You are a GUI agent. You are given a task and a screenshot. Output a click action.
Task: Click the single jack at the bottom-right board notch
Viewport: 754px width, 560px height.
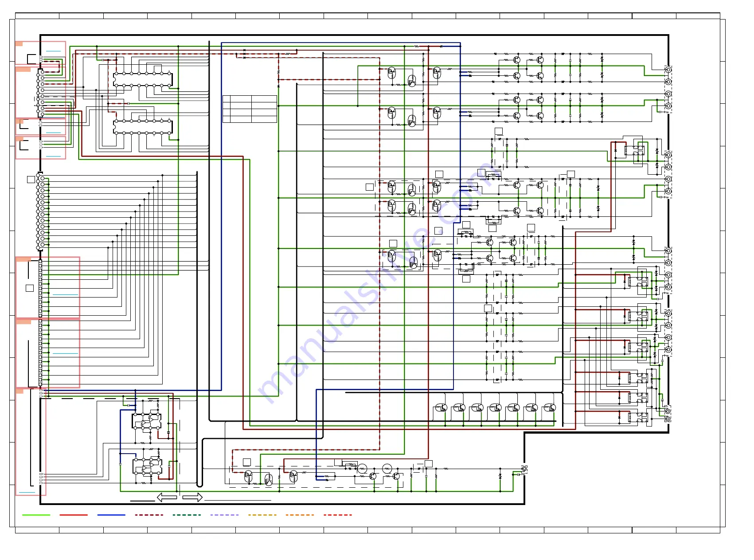pyautogui.click(x=524, y=469)
